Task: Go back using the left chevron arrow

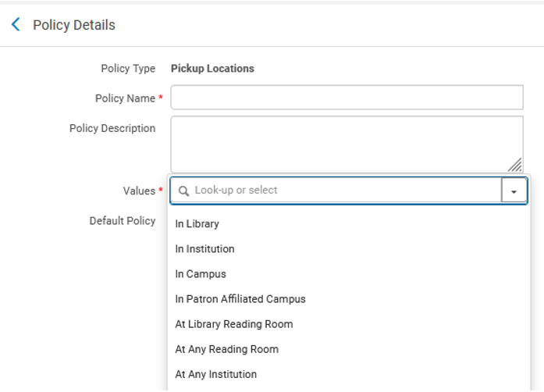Action: 16,25
